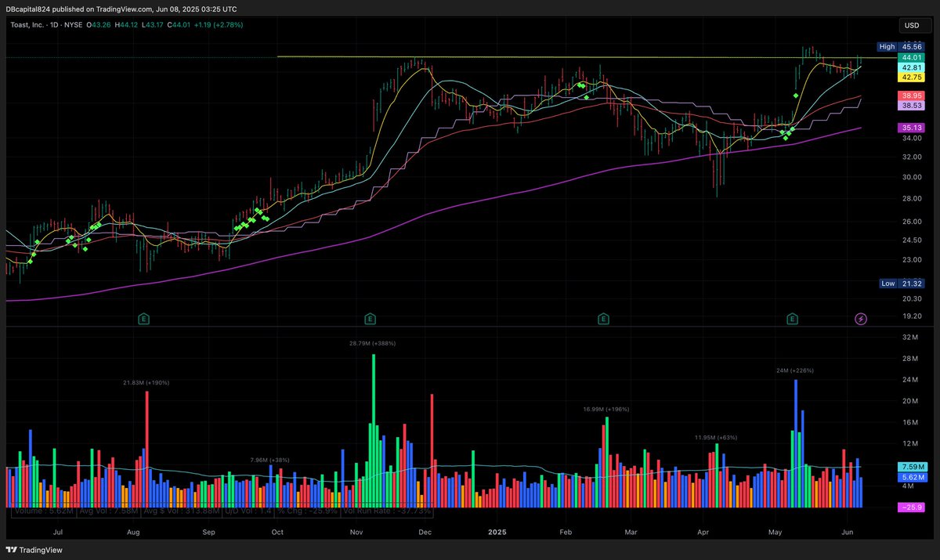Click the 2025 label on time axis
Image resolution: width=940 pixels, height=560 pixels.
(x=499, y=531)
